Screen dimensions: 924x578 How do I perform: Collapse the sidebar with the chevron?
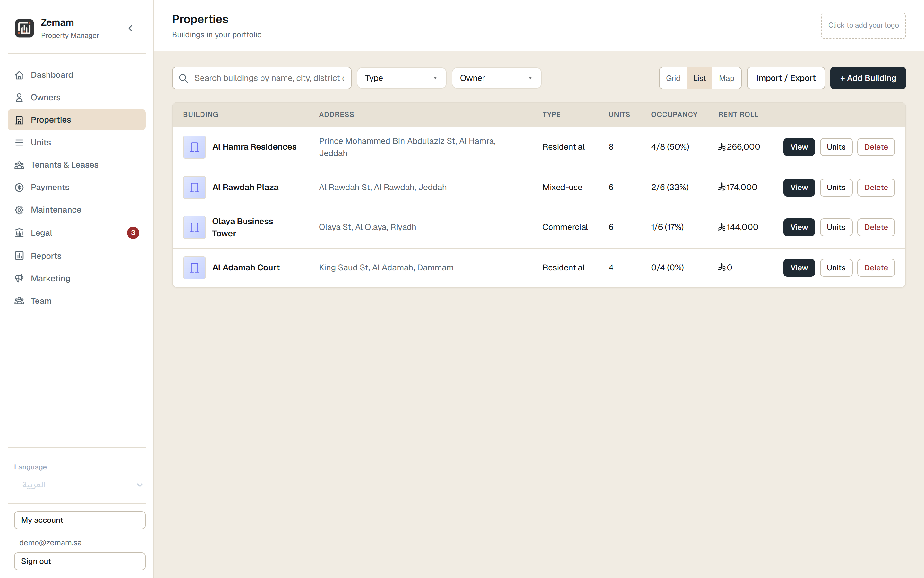pos(130,28)
